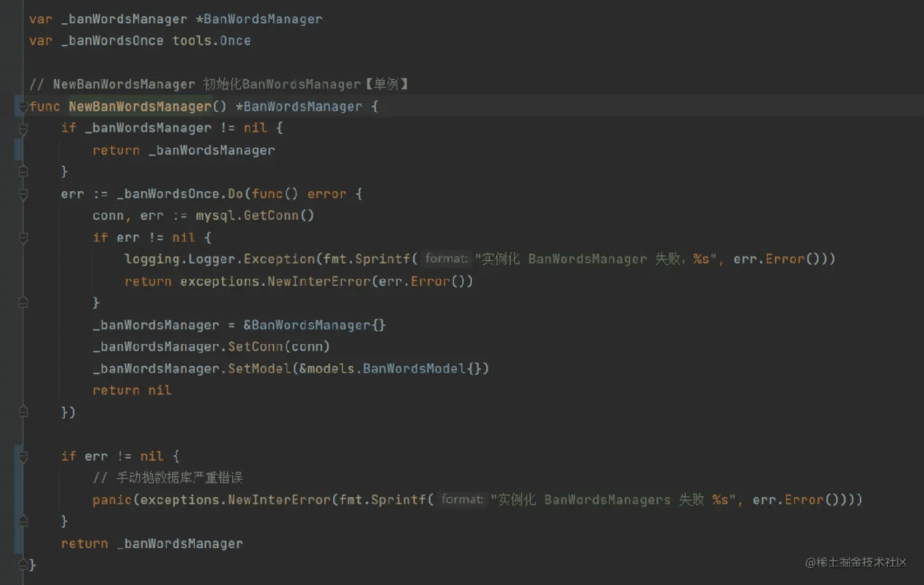The image size is (924, 585).
Task: Fold the 'if err != nil' block above logging.Logger
Action: pos(23,238)
